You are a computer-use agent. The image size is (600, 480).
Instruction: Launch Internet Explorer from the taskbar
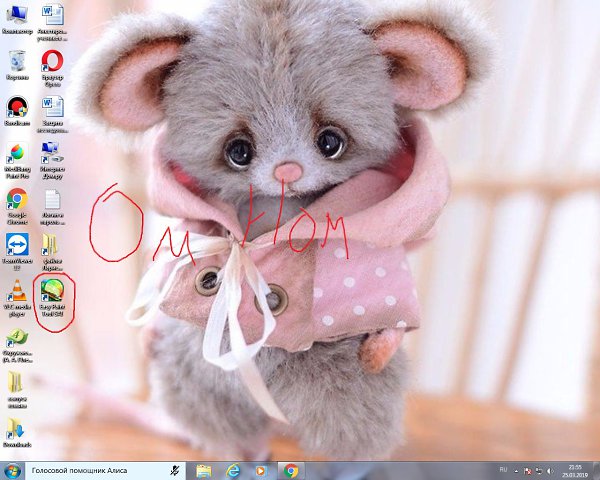(232, 471)
